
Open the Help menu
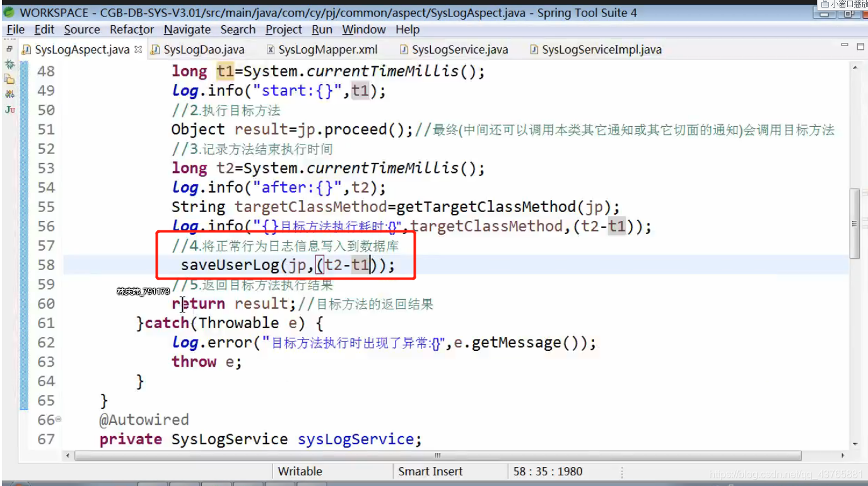[x=408, y=30]
